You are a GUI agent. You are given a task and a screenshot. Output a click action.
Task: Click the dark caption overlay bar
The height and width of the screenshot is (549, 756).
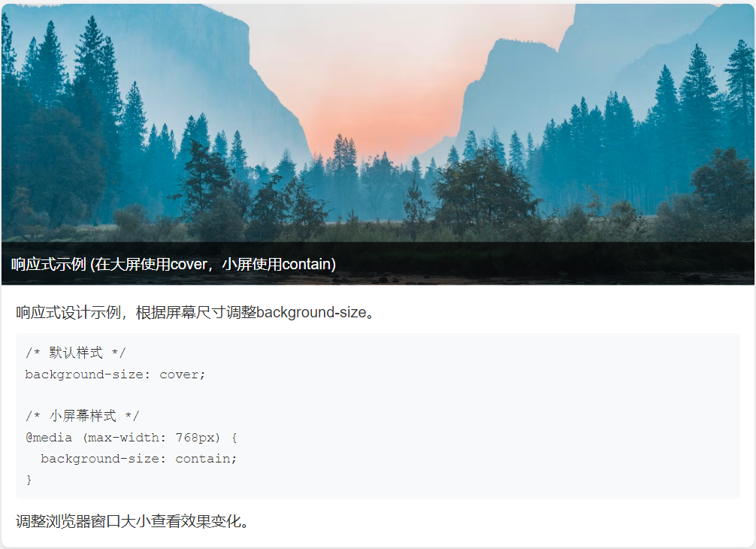(378, 263)
